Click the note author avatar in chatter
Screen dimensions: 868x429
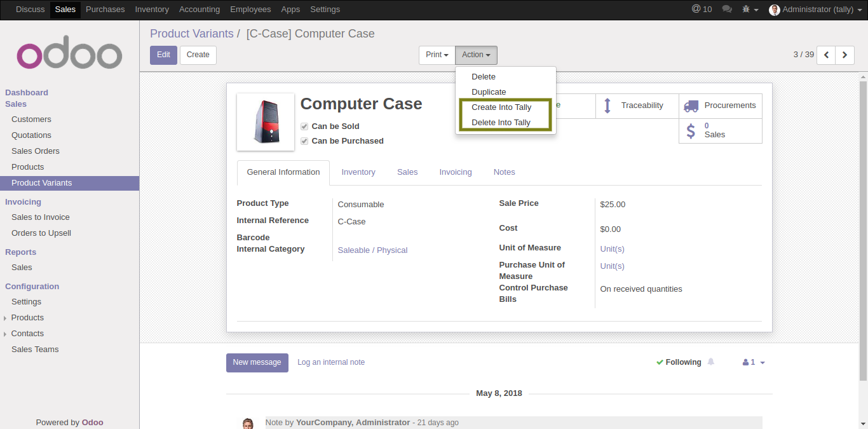pyautogui.click(x=248, y=424)
